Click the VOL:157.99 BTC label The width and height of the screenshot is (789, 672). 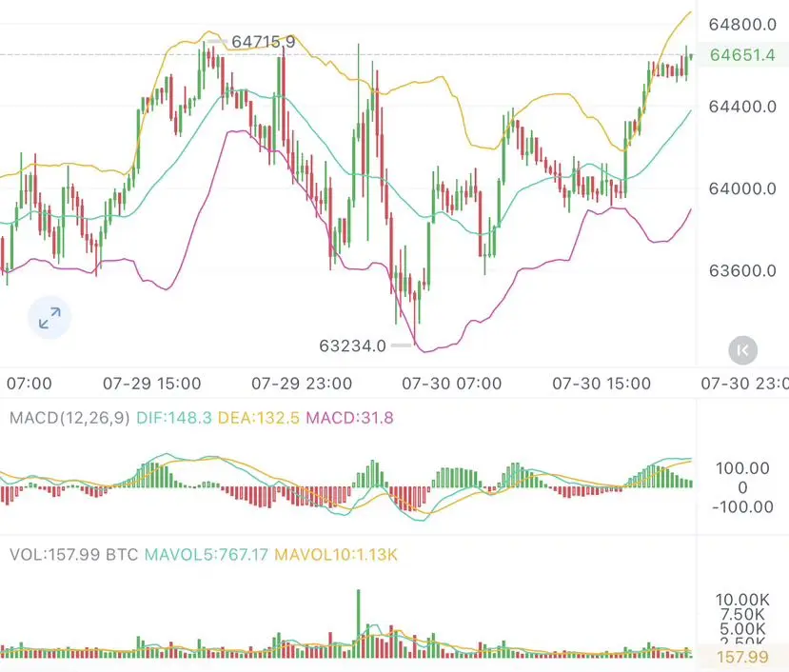tap(74, 555)
